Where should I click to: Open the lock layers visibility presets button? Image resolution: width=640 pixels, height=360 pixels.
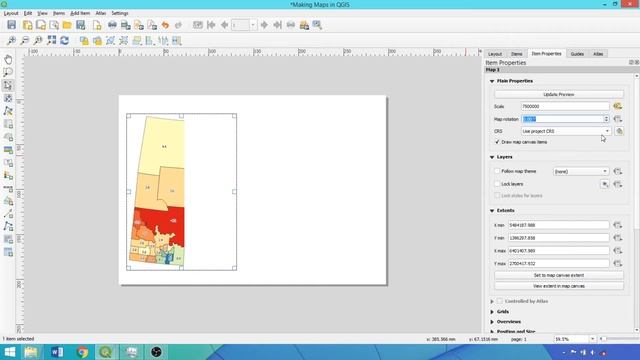point(604,184)
